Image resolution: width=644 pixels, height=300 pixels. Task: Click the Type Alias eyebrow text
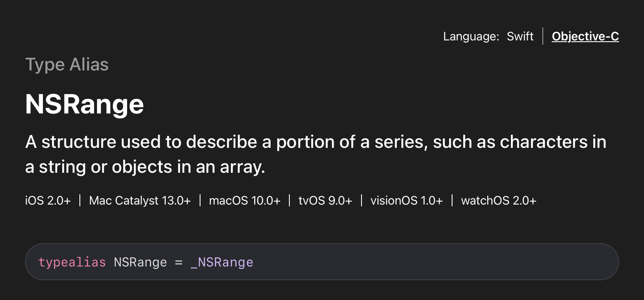(67, 64)
